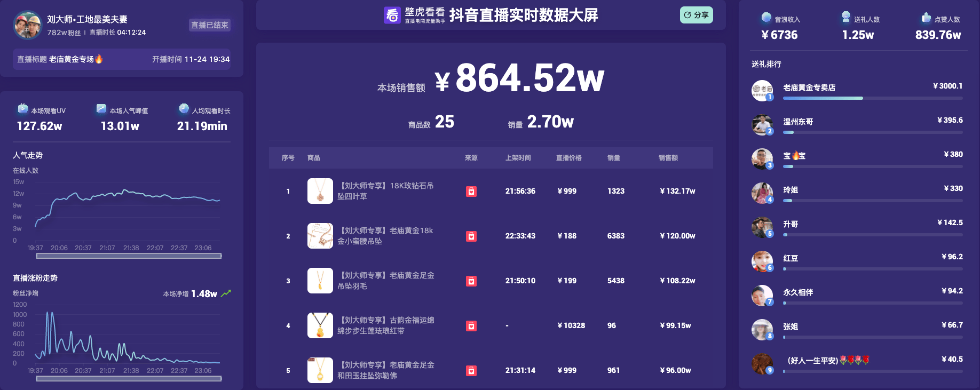Open product link 老庙黄金足金吊坠羽毛

pyautogui.click(x=386, y=281)
